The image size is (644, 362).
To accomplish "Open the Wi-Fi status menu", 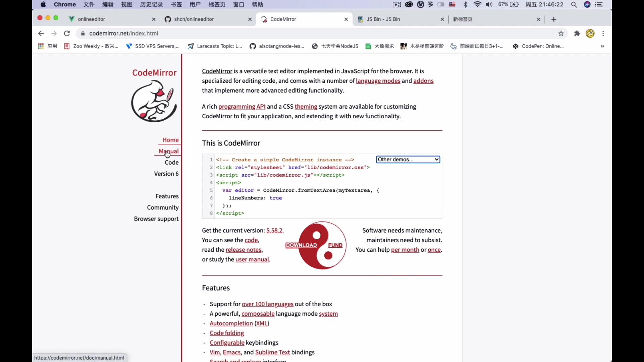I will coord(477,5).
